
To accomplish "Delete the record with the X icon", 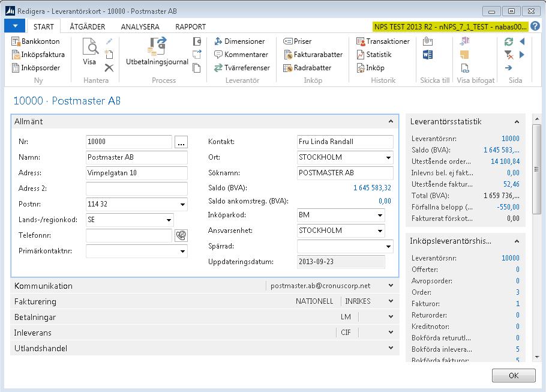I will tap(109, 68).
